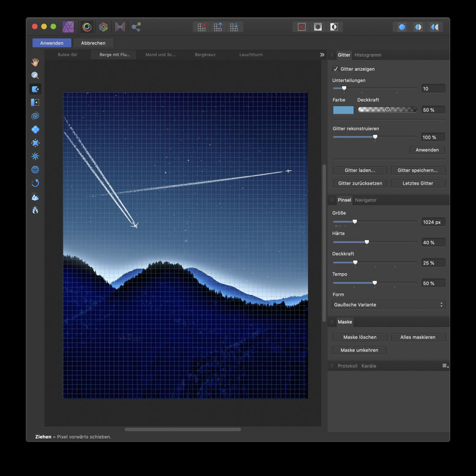This screenshot has width=476, height=476.
Task: Click the 'Maske umkehren' button
Action: tap(359, 350)
